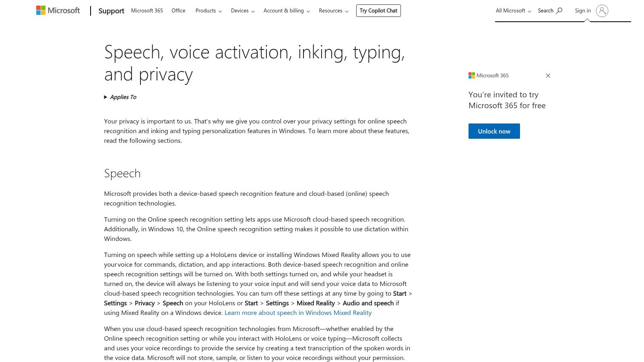Click the four-square Microsoft logo colors
Viewport: 644px width, 362px height.
41,10
